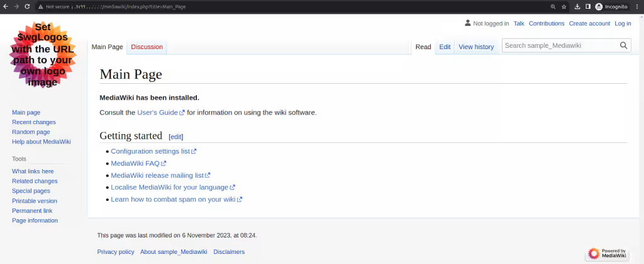Image resolution: width=644 pixels, height=264 pixels.
Task: Open the browser downloads icon
Action: point(577,6)
